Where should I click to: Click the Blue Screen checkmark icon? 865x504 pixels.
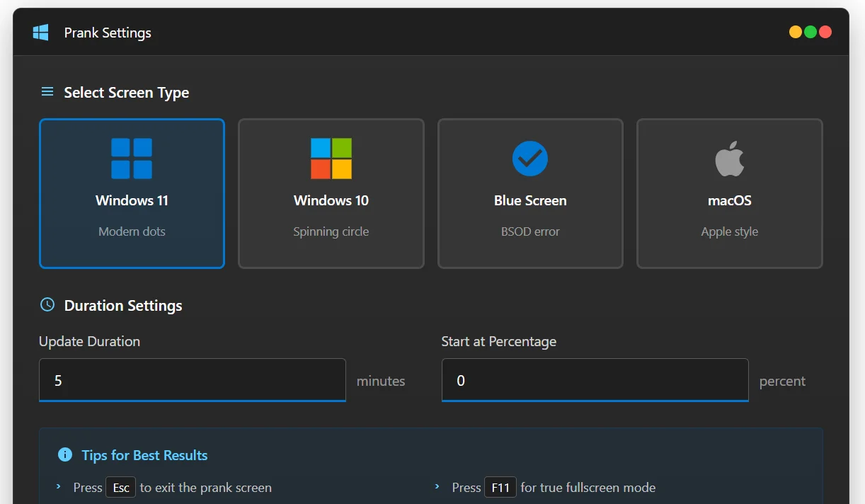[x=530, y=159]
